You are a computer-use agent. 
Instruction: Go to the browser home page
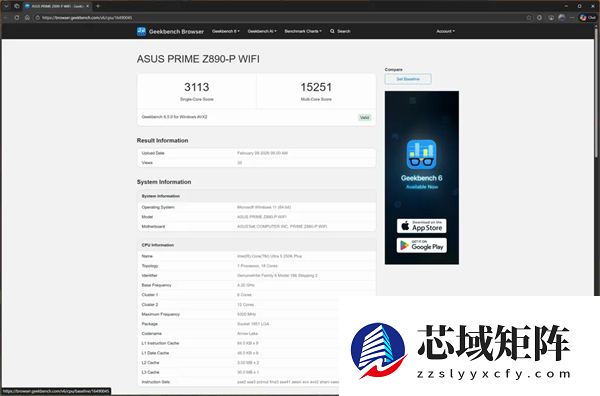coord(27,18)
